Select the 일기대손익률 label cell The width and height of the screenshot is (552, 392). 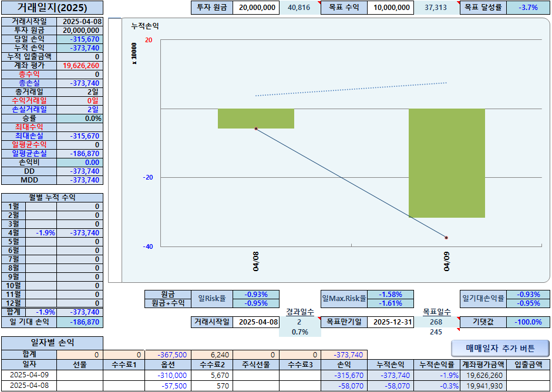click(483, 299)
